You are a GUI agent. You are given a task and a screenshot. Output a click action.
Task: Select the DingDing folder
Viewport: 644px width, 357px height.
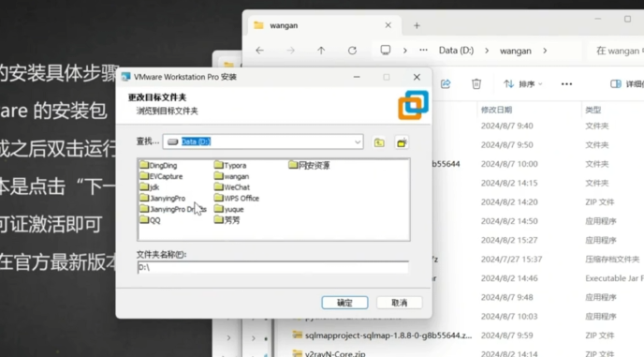pyautogui.click(x=158, y=165)
